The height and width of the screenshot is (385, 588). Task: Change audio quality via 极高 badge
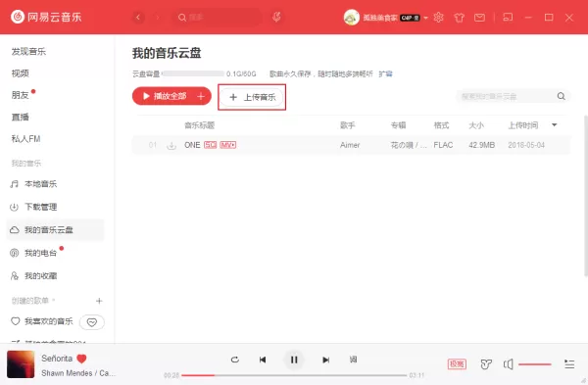457,364
